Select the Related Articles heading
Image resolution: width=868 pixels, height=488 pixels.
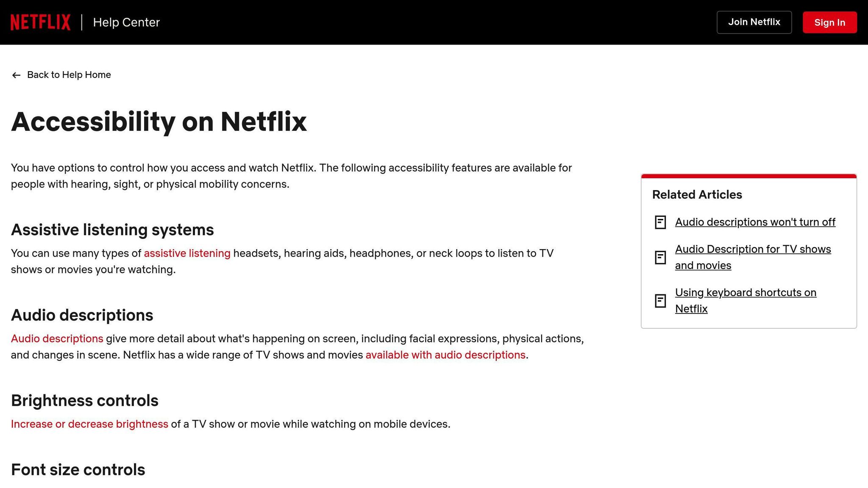pos(696,194)
